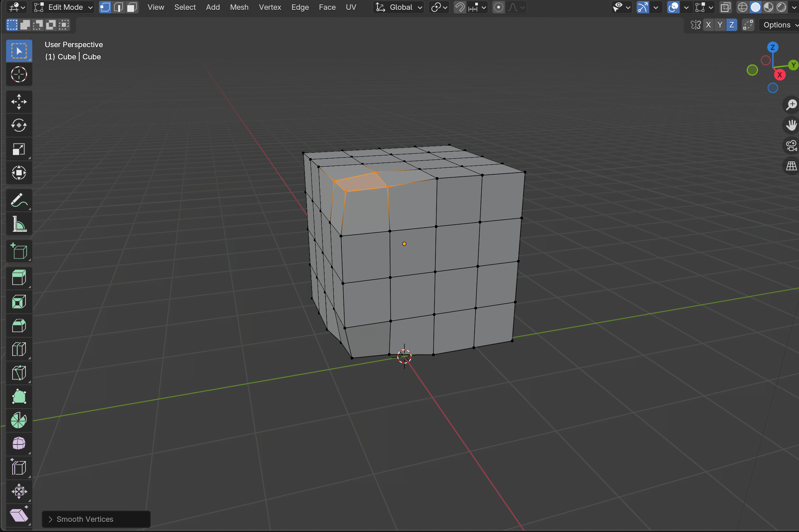Open the gizmo options dropdown arrow
The height and width of the screenshot is (532, 799).
[x=656, y=7]
